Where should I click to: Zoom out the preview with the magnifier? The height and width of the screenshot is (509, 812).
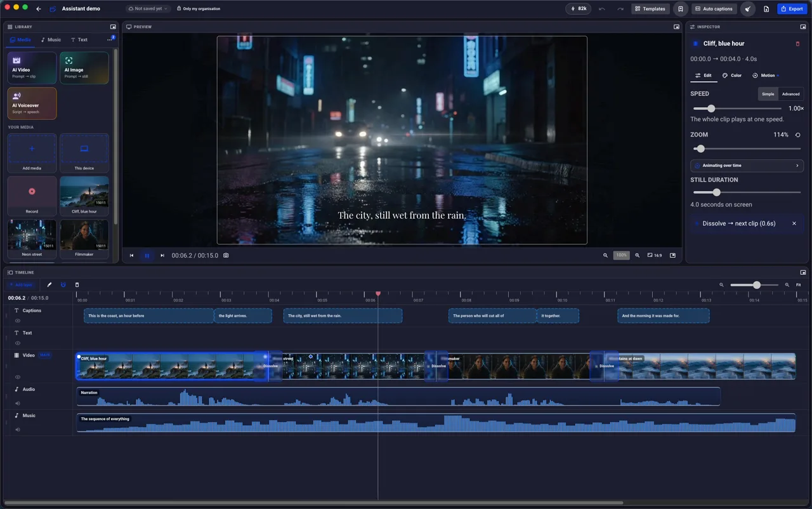[x=605, y=256]
